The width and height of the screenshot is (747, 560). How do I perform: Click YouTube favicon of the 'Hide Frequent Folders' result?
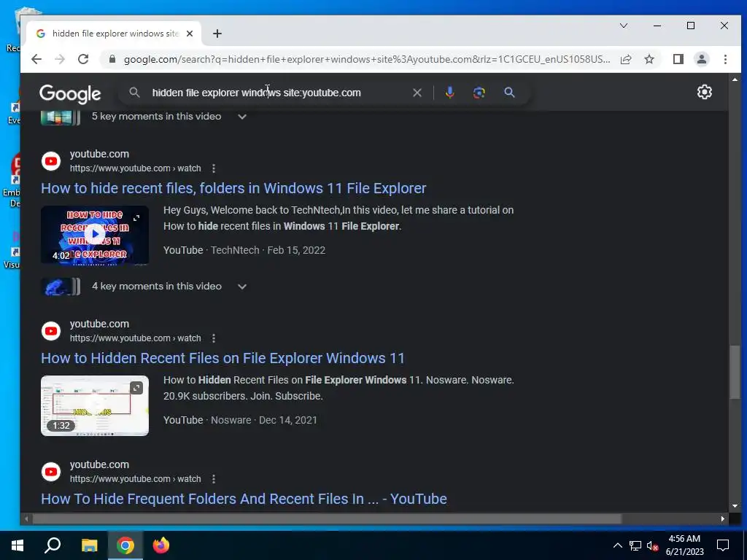(51, 472)
